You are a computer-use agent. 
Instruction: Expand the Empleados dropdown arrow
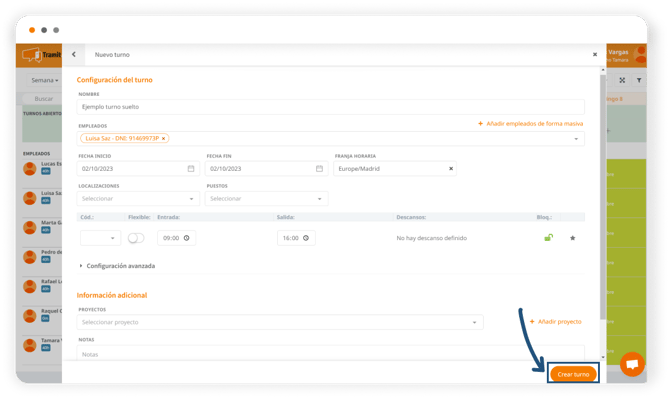pyautogui.click(x=576, y=139)
